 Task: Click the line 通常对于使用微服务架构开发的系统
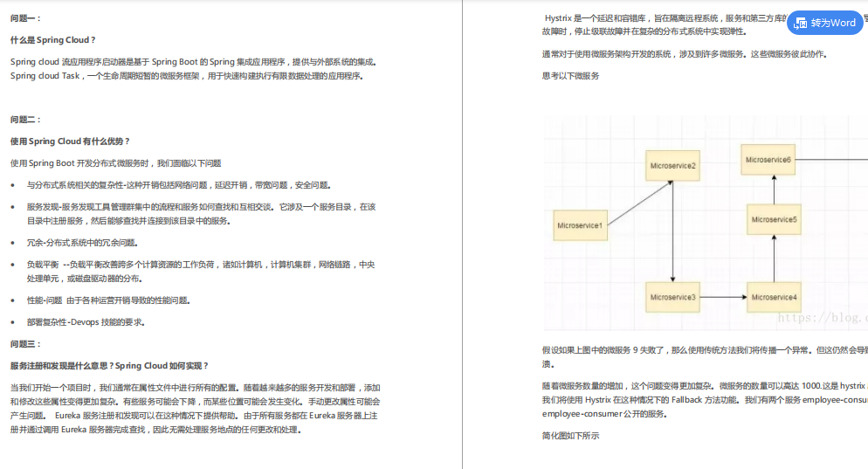(x=685, y=54)
